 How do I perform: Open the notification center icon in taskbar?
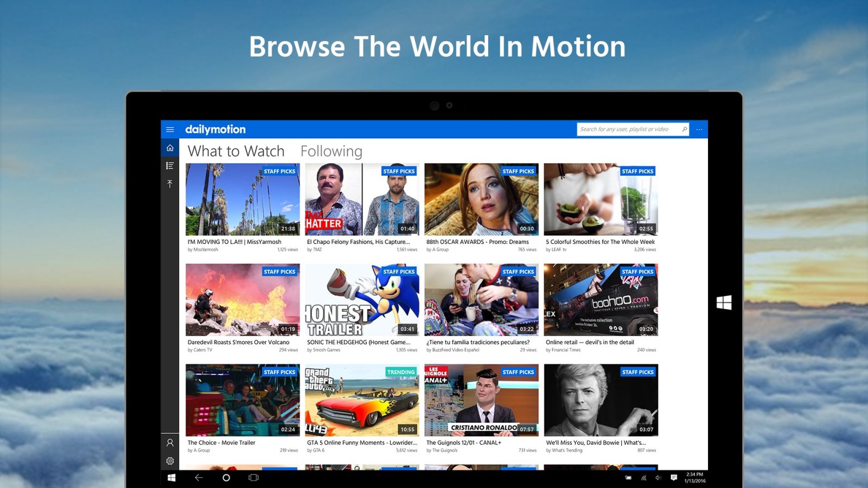click(x=674, y=478)
